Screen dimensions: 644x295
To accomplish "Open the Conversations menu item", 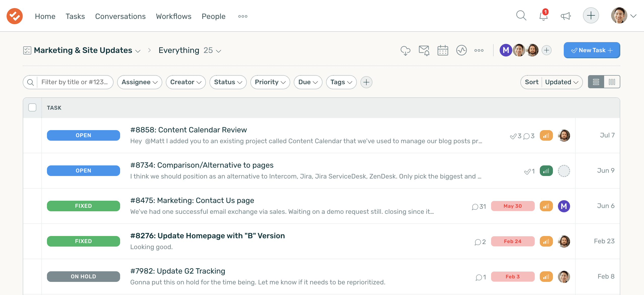I will (x=120, y=16).
